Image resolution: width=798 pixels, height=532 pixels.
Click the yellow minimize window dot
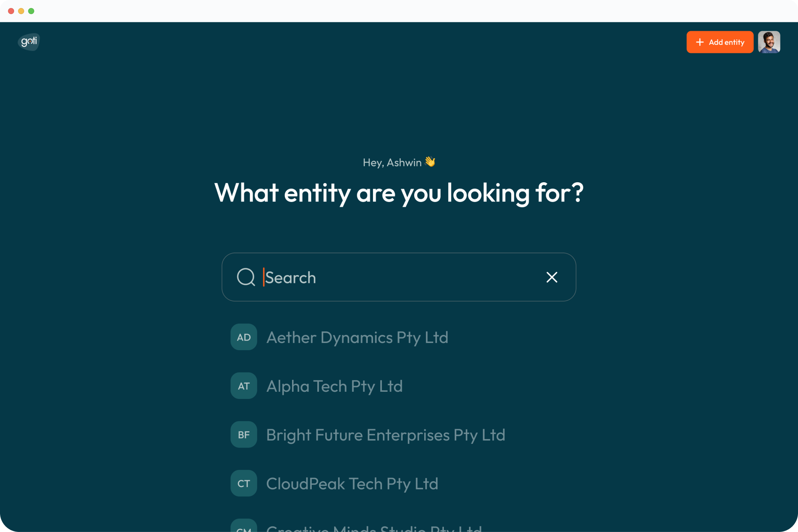[x=21, y=11]
